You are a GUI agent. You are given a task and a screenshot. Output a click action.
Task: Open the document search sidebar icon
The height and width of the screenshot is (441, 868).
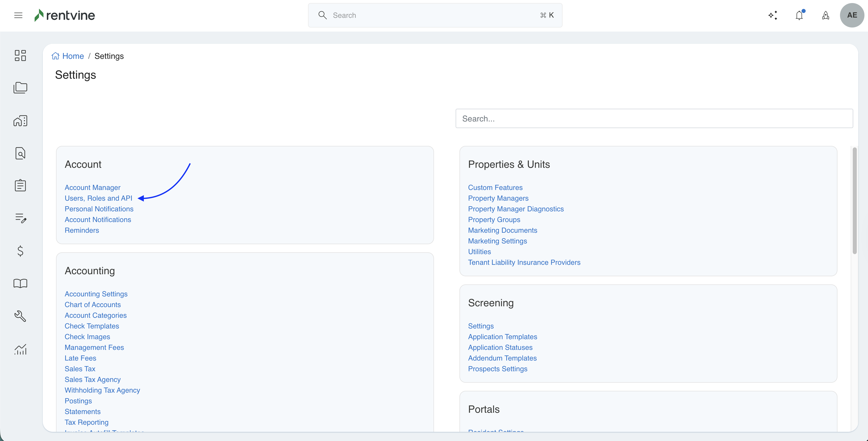click(x=20, y=153)
